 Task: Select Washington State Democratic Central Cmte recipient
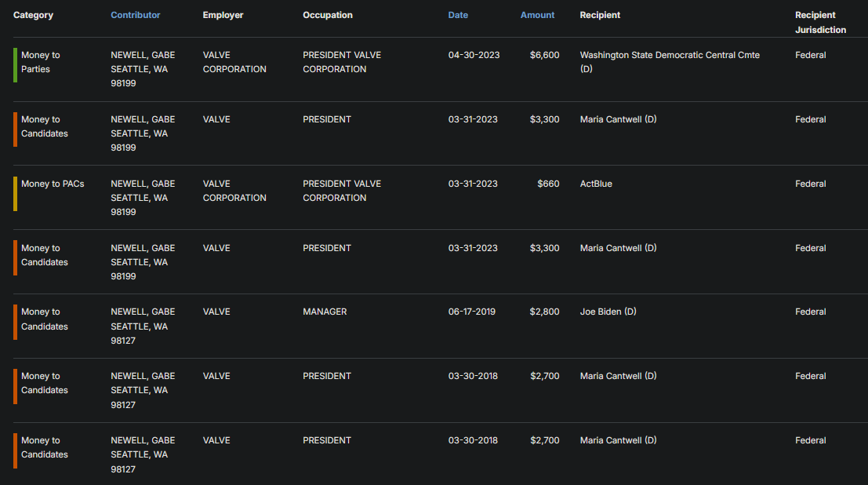(670, 62)
